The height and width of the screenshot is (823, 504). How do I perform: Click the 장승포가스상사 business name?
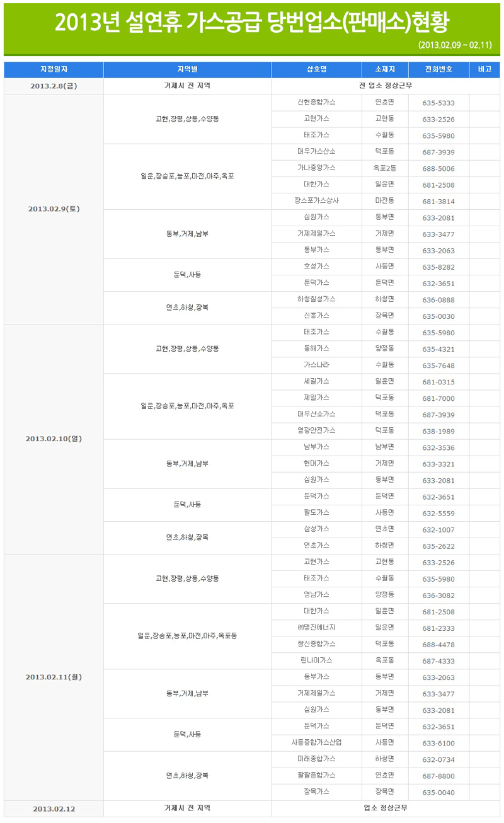(316, 200)
